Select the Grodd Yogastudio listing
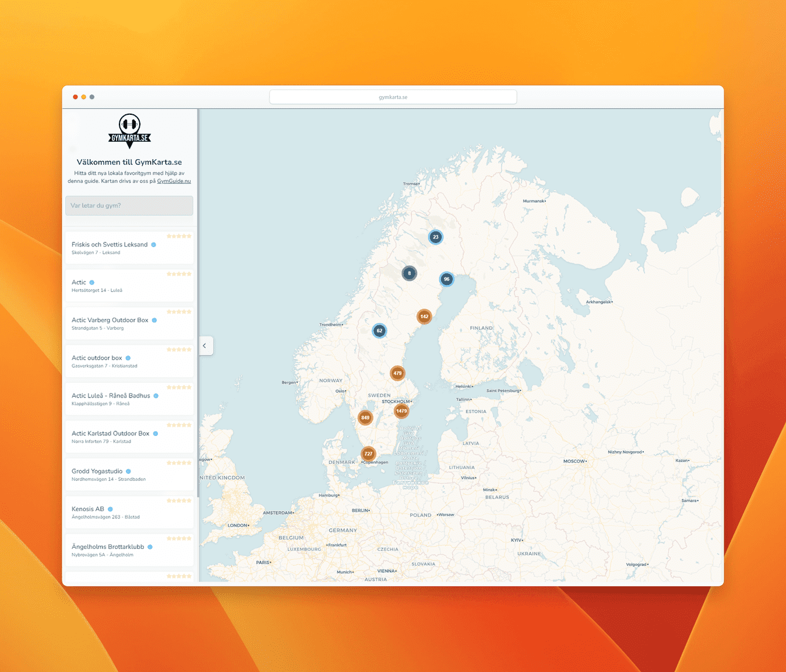 click(x=129, y=475)
